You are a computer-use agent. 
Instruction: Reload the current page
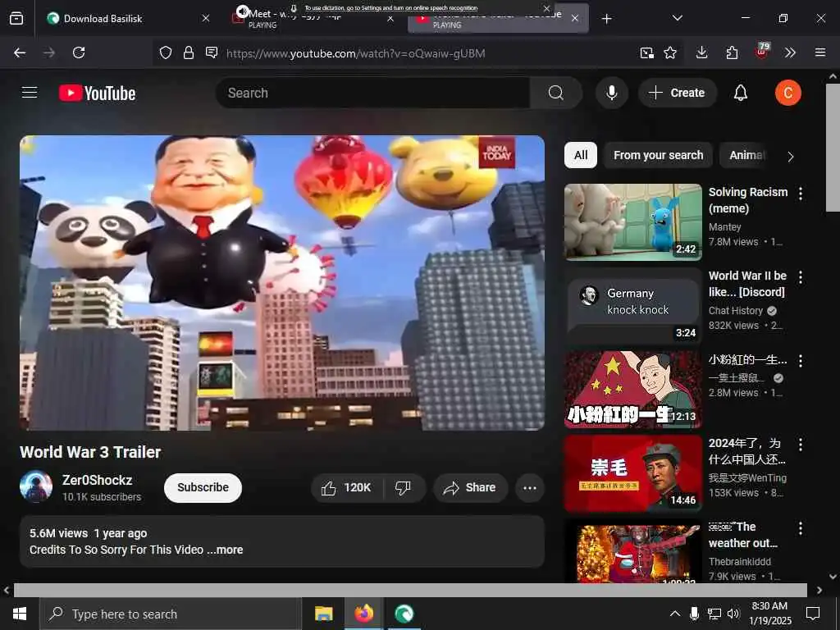79,52
